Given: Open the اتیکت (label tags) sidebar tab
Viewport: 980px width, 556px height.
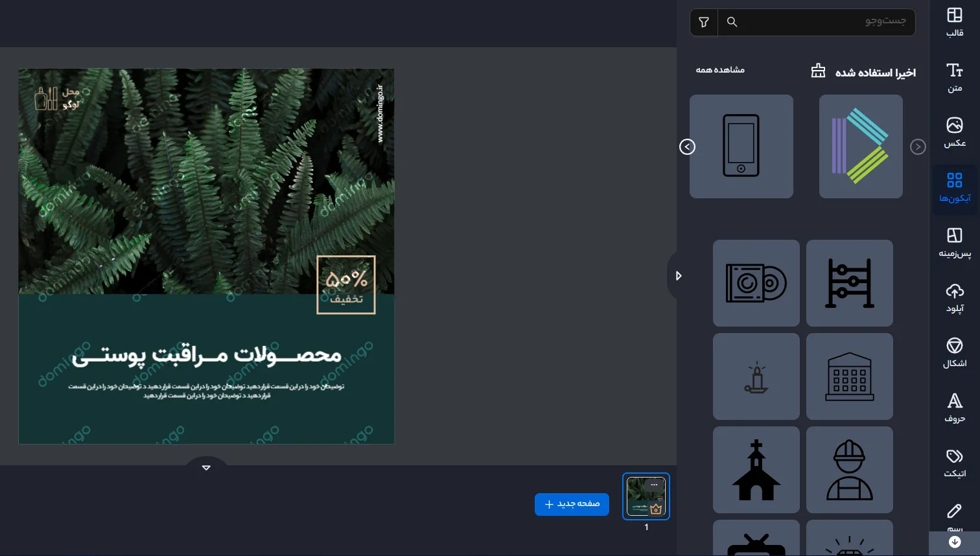Looking at the screenshot, I should pos(954,463).
